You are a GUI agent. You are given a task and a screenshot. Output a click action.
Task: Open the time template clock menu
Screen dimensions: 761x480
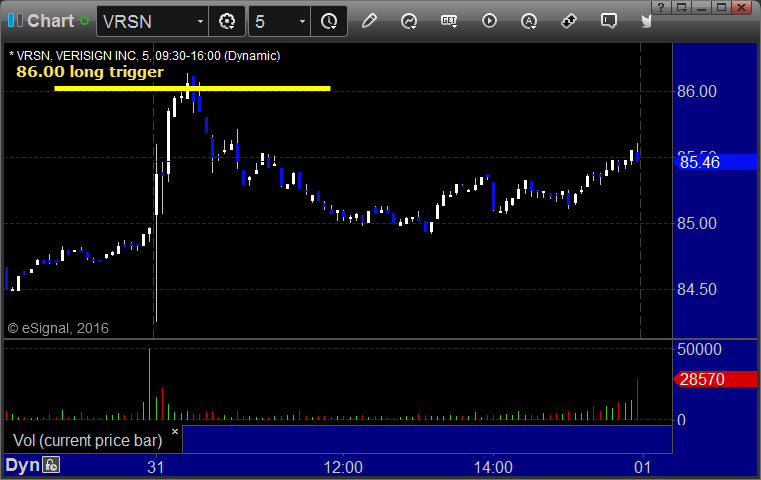pyautogui.click(x=329, y=21)
